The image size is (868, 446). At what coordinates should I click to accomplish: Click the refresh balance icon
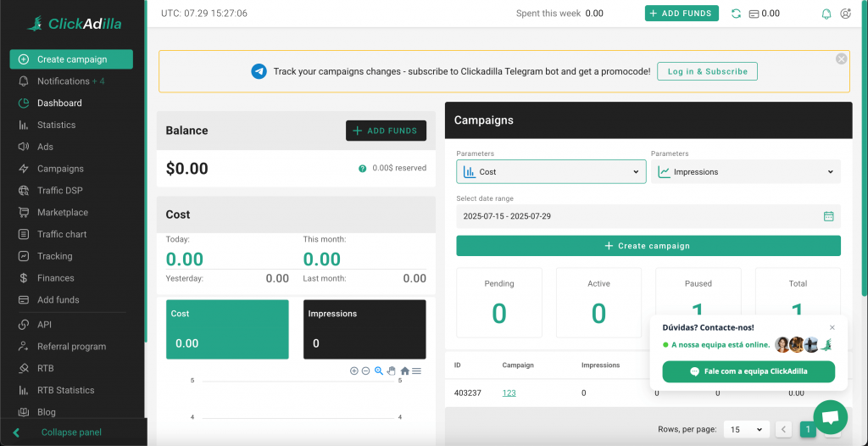(736, 14)
